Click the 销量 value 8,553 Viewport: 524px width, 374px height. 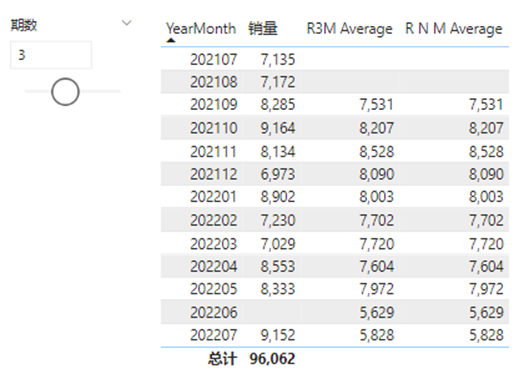278,266
